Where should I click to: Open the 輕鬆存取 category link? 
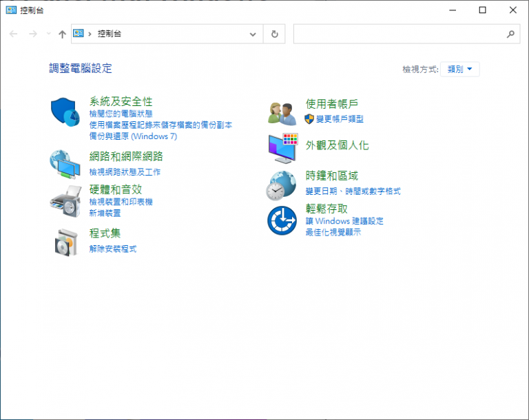pos(326,209)
